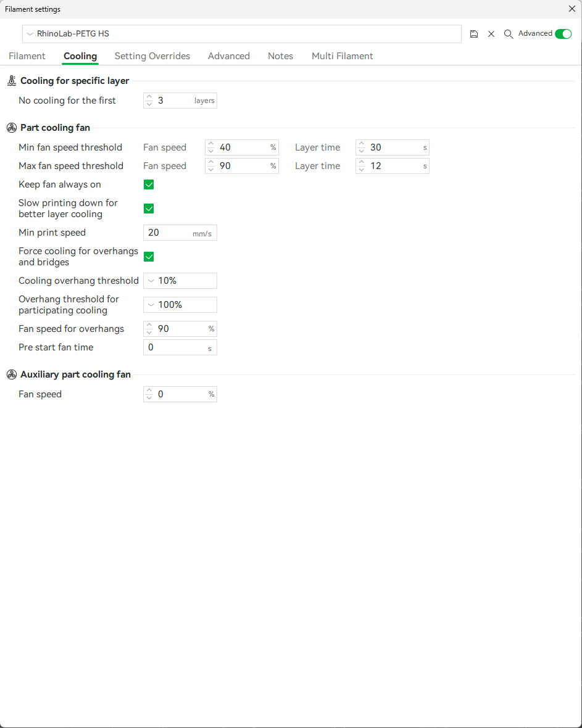Disable Slow printing down for better cooling
The image size is (582, 728).
point(149,209)
